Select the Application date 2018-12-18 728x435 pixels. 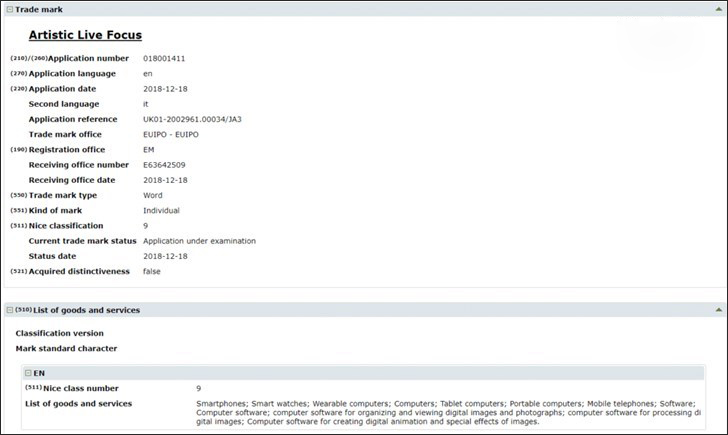click(x=165, y=89)
